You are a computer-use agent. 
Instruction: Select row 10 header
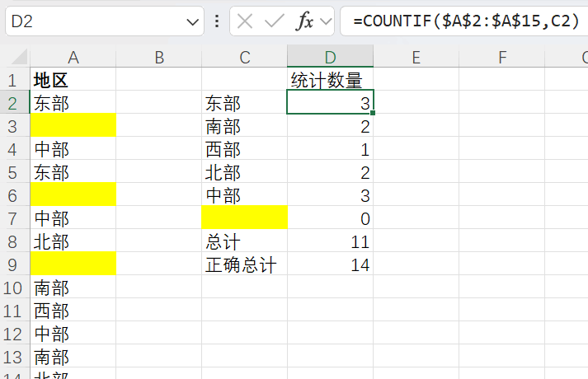click(15, 288)
